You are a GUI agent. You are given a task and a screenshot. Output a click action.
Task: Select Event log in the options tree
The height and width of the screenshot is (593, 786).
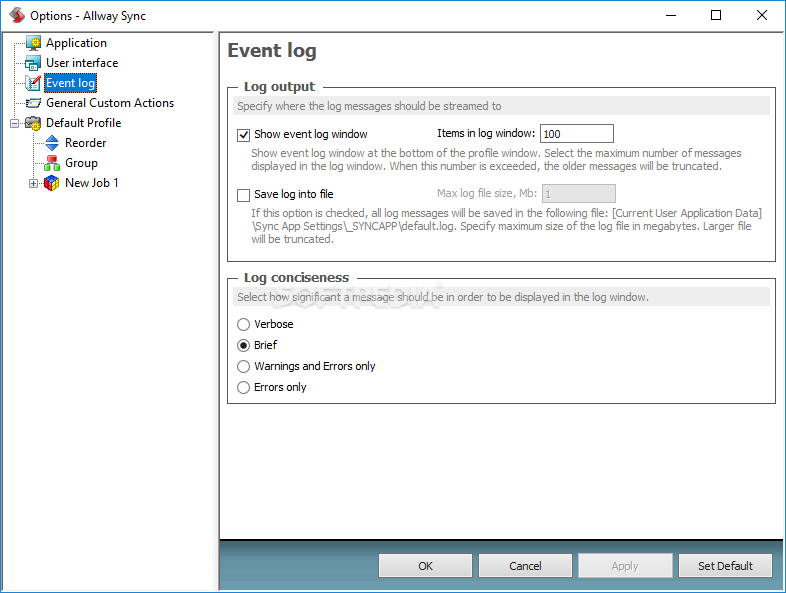pyautogui.click(x=70, y=83)
